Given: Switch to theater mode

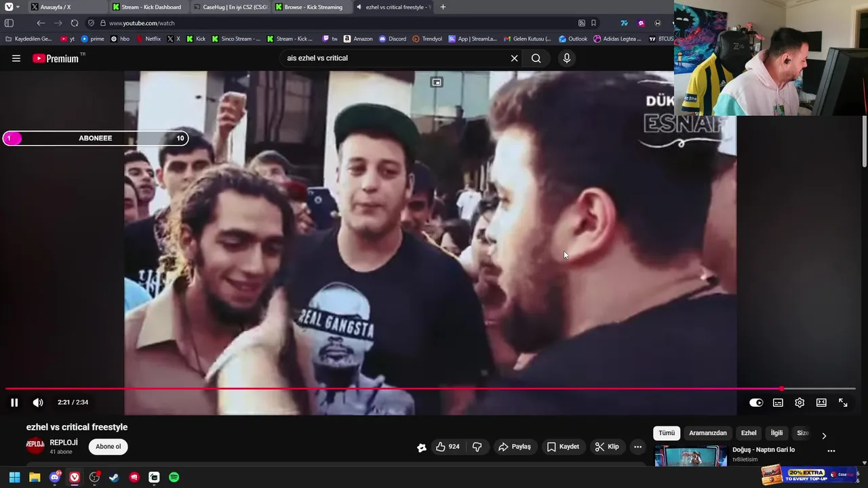Looking at the screenshot, I should point(821,403).
